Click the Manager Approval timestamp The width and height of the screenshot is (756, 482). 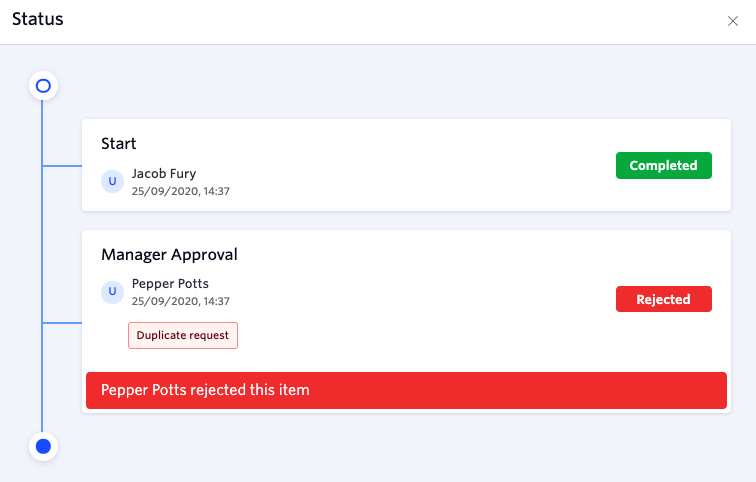click(181, 301)
